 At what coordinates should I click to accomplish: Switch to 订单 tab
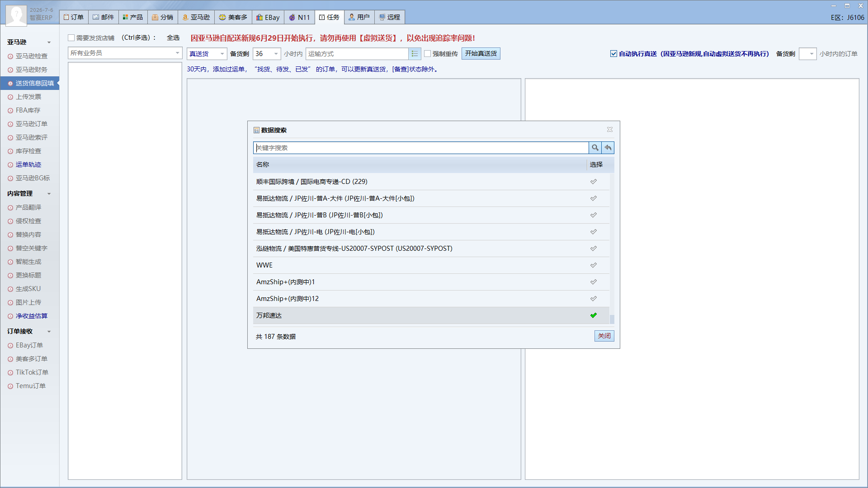(x=74, y=17)
